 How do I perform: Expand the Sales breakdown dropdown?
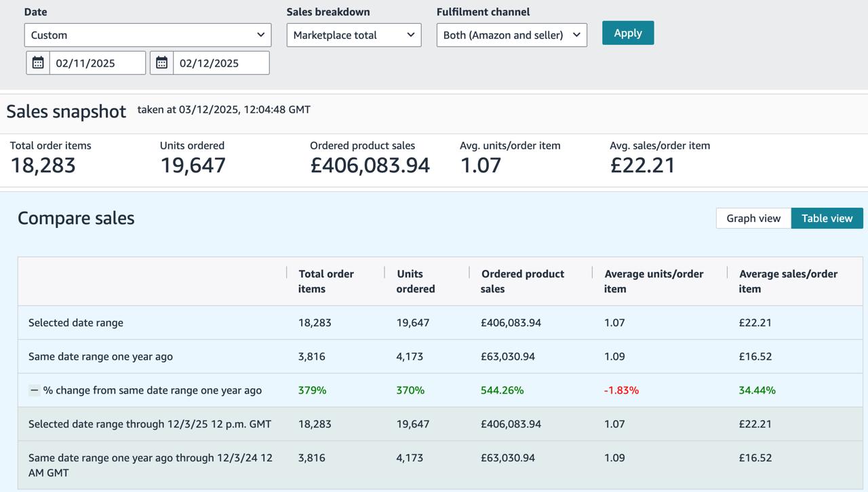point(353,35)
